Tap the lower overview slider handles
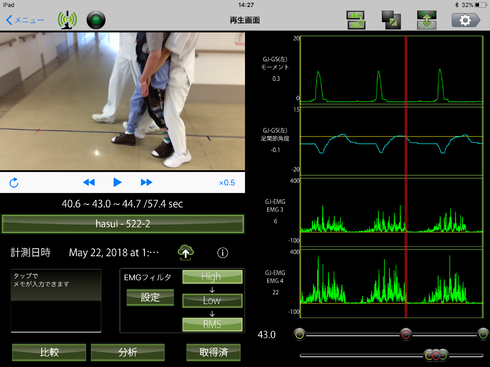This screenshot has height=367, width=490. pos(436,355)
